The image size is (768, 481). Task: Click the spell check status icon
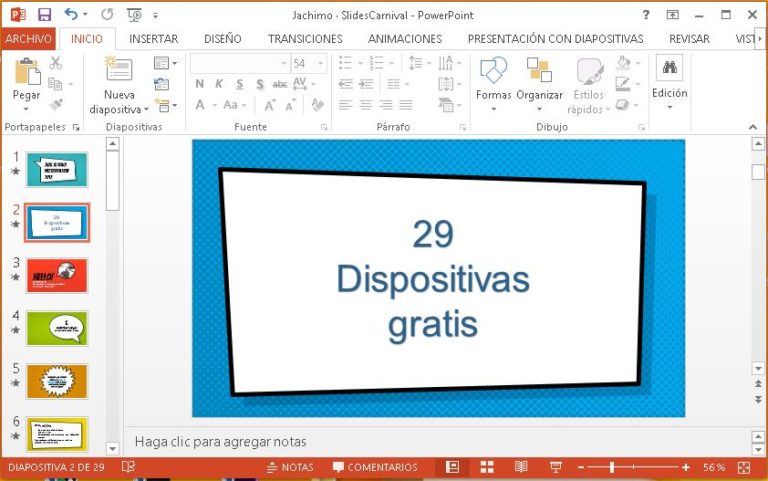pyautogui.click(x=128, y=467)
